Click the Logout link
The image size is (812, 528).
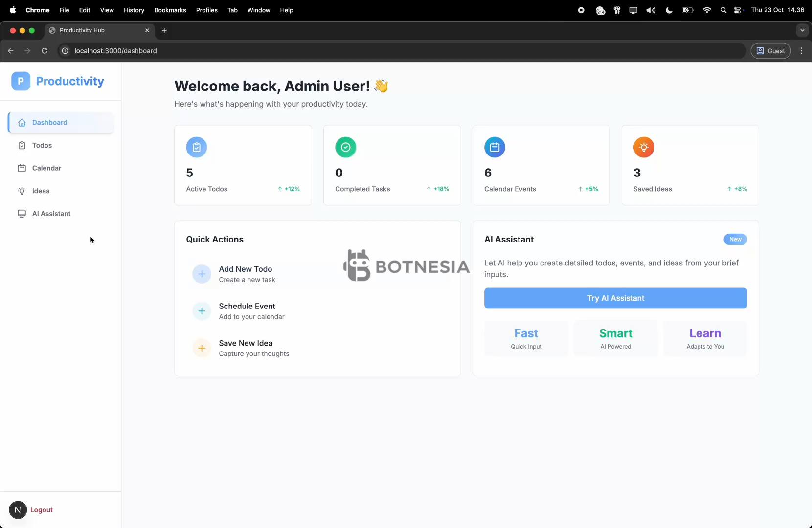[x=42, y=510]
